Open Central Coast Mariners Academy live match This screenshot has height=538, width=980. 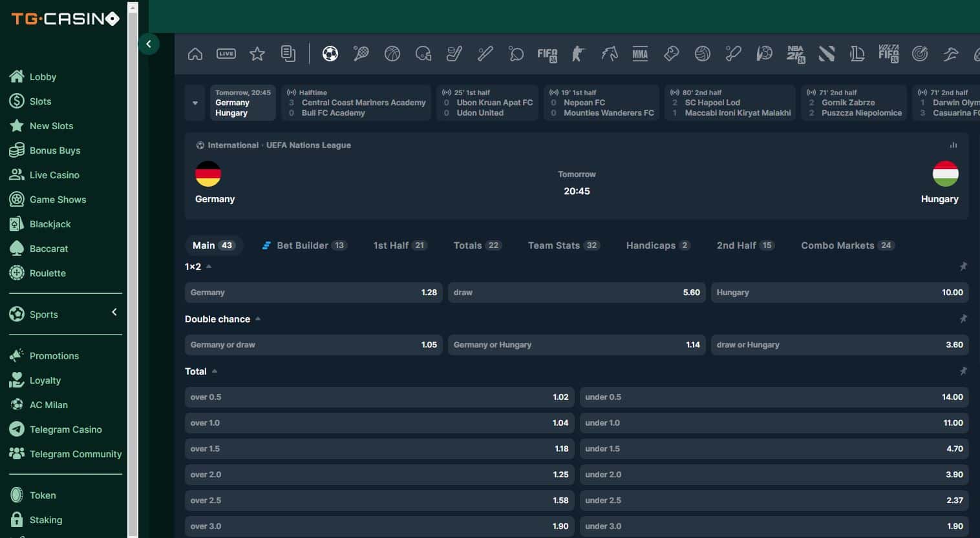(x=356, y=103)
